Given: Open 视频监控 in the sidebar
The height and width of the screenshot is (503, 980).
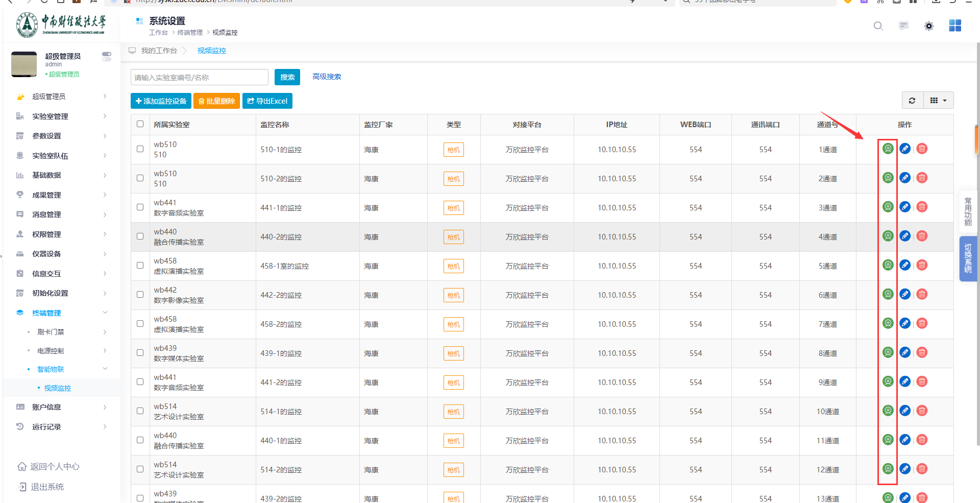Looking at the screenshot, I should click(57, 388).
